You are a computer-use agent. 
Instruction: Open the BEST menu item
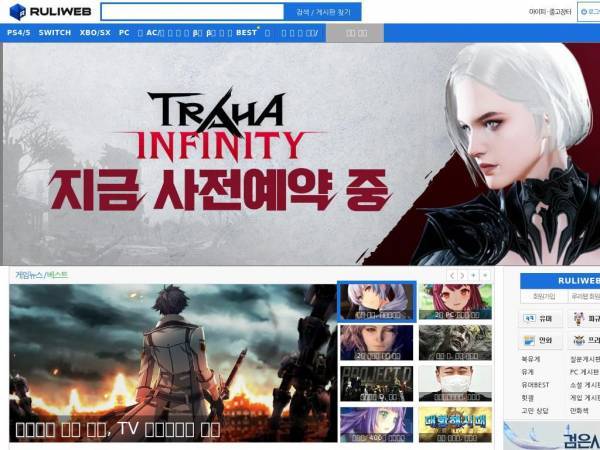pos(246,33)
